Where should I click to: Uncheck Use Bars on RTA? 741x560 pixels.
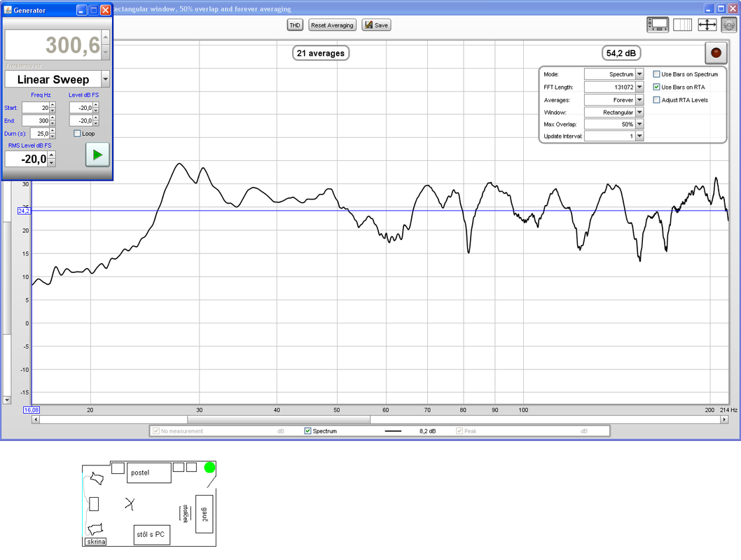point(656,87)
